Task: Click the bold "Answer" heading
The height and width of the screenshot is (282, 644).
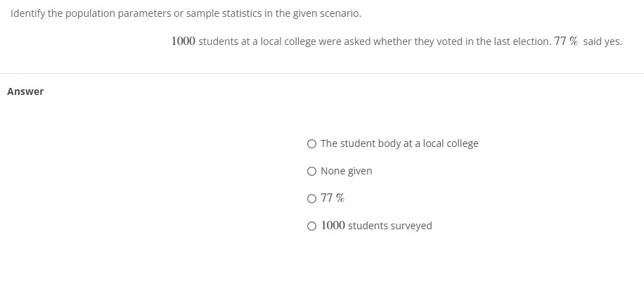Action: pos(25,91)
